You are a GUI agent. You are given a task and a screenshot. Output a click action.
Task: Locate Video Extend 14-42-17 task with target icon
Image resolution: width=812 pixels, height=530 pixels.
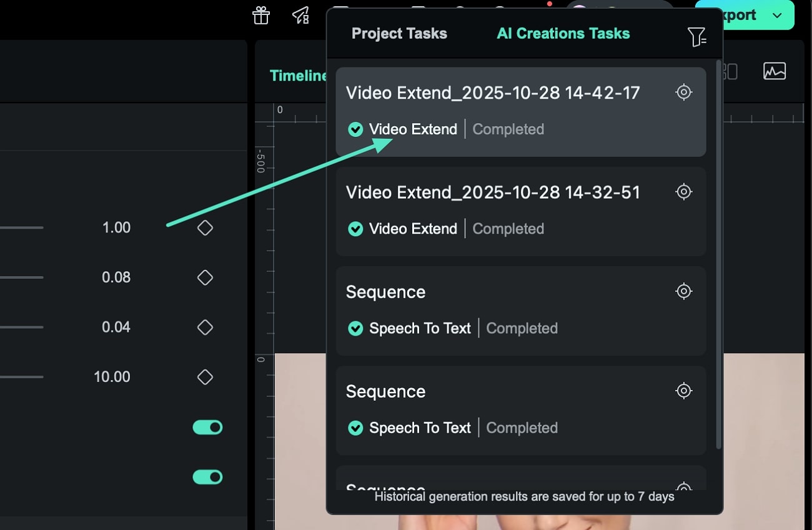click(x=684, y=92)
